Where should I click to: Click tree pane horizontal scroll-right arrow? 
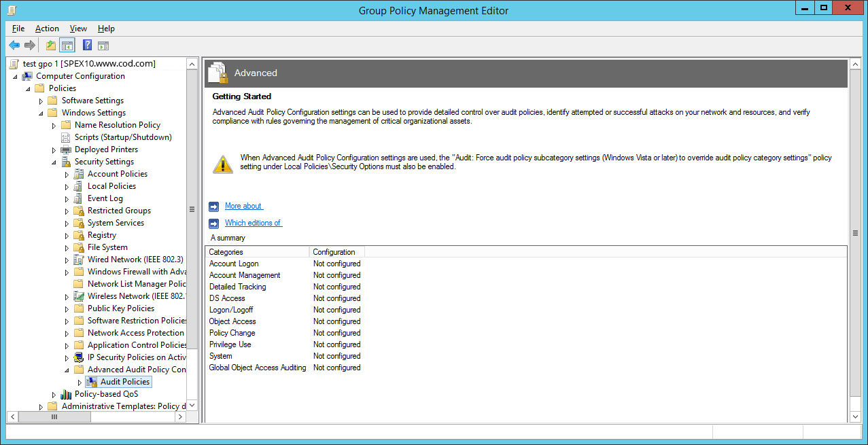180,417
